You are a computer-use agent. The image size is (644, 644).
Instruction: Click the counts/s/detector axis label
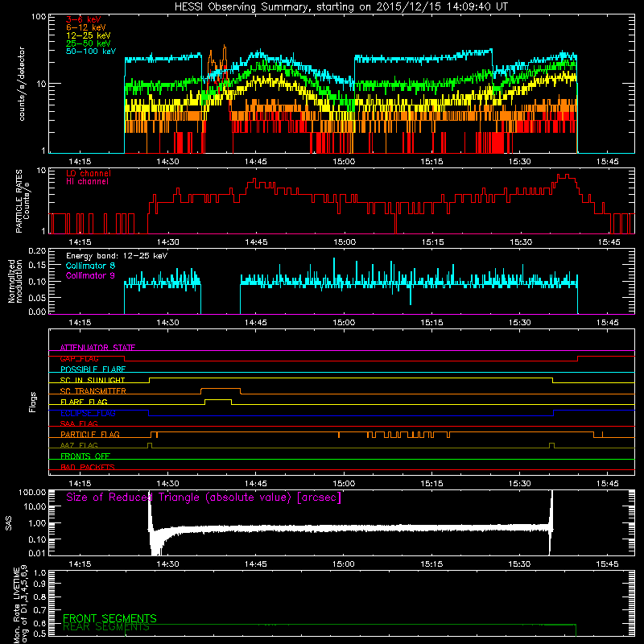22,84
